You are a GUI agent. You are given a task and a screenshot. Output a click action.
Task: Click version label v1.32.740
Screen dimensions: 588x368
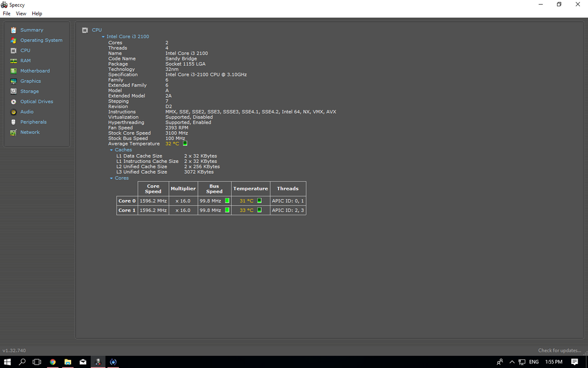pos(14,350)
